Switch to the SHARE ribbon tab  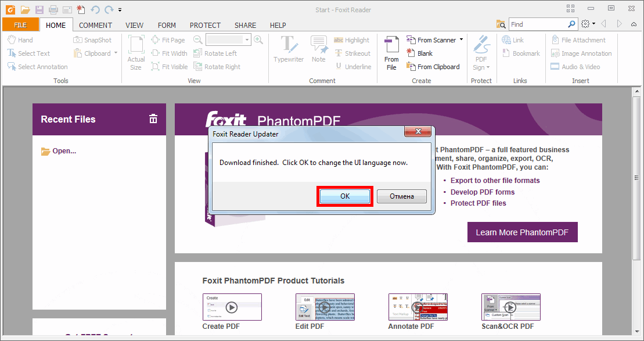tap(245, 25)
